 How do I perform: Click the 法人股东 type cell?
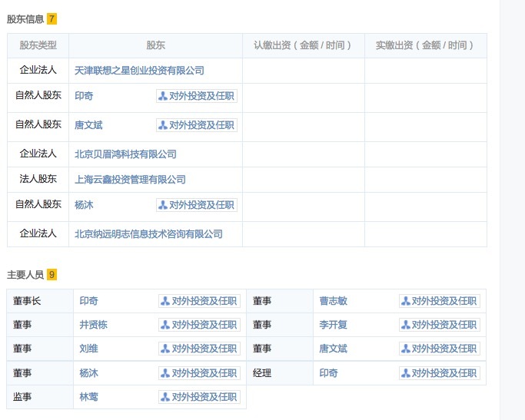click(x=38, y=179)
